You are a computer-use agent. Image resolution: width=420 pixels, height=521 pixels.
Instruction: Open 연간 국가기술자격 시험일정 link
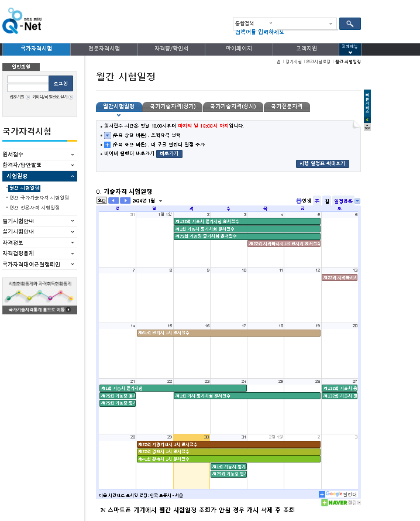pos(39,198)
